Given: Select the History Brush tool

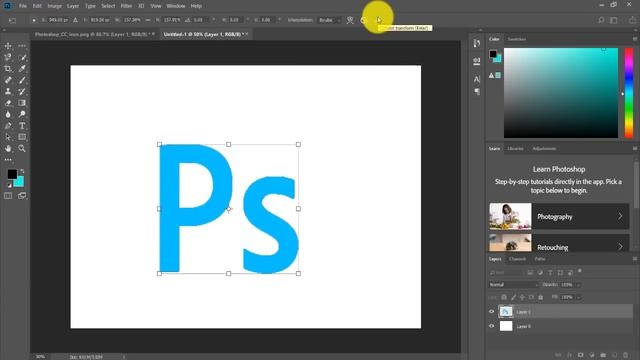Looking at the screenshot, I should (22, 91).
